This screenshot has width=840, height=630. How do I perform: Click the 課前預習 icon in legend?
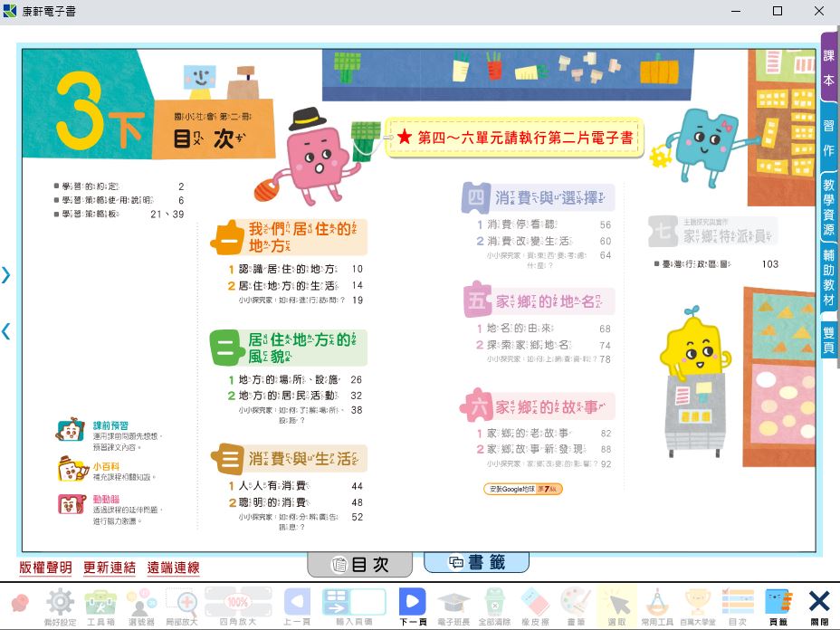pyautogui.click(x=71, y=430)
